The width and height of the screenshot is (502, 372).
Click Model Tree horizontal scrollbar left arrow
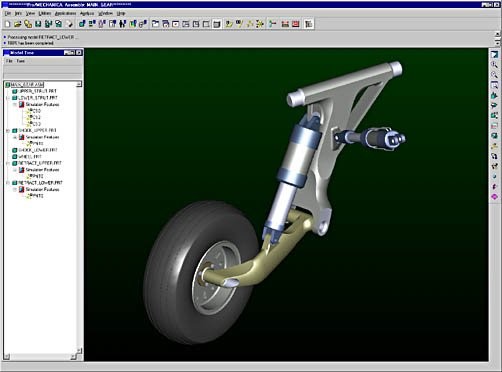click(7, 357)
